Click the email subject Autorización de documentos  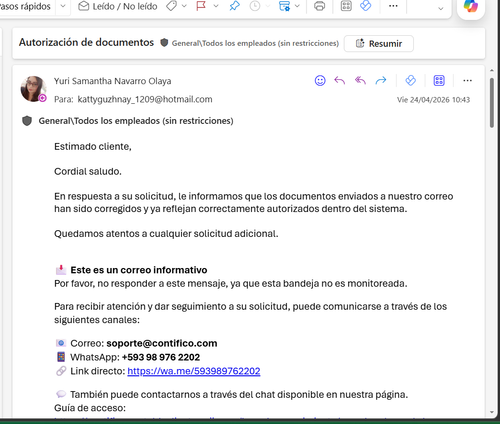(86, 42)
